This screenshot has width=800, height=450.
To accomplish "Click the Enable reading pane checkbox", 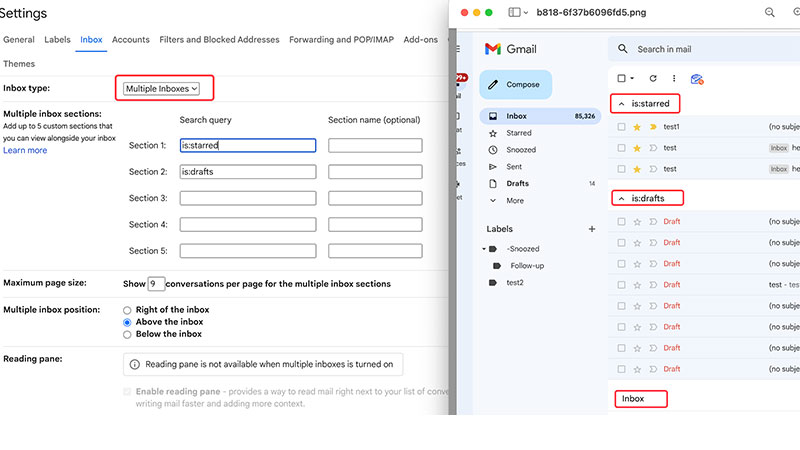I will pyautogui.click(x=127, y=392).
